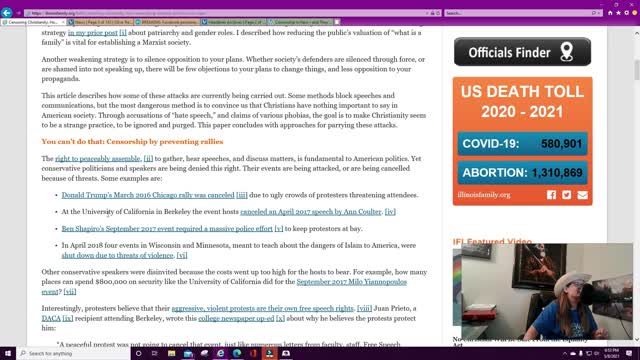Open Donald Trump's March 2016 Chicago rally link
This screenshot has width=640, height=360.
pos(148,195)
